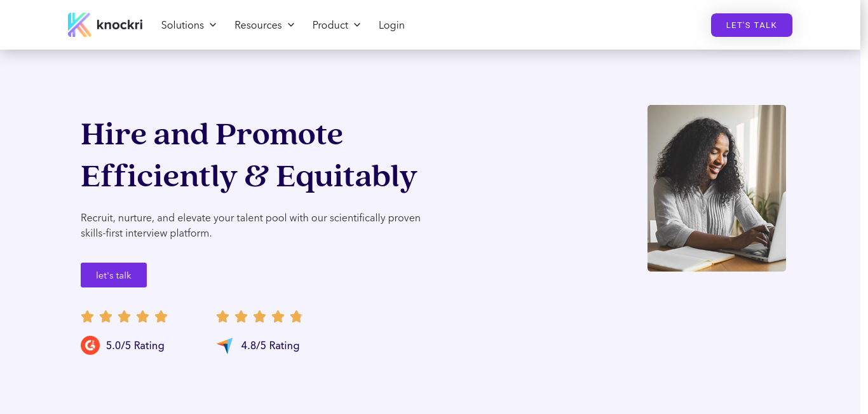Click the last star above the G2 rating
Viewport: 868px width, 414px height.
(161, 316)
